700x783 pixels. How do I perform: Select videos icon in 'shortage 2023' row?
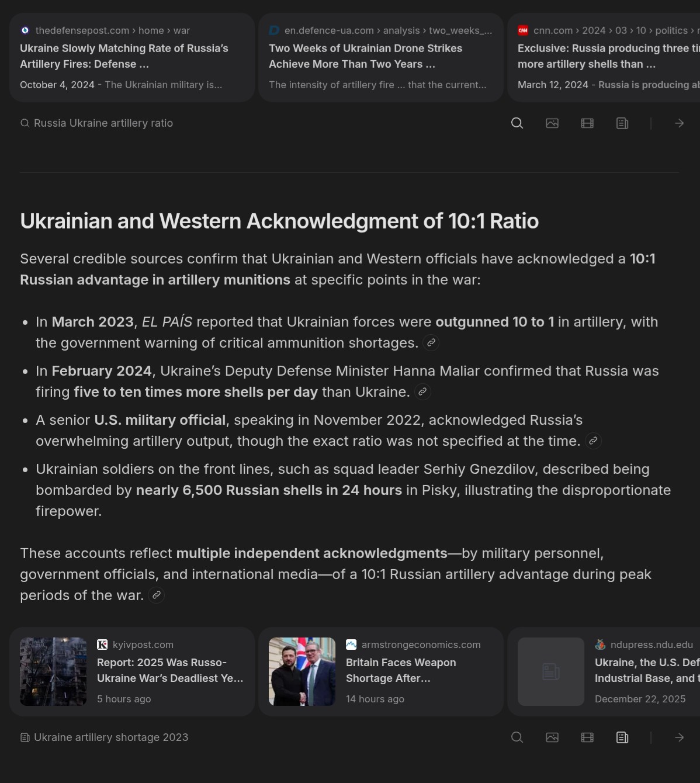point(587,737)
